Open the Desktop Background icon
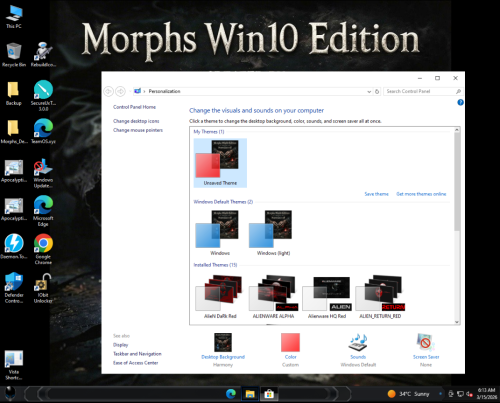The width and height of the screenshot is (500, 403). pos(223,342)
